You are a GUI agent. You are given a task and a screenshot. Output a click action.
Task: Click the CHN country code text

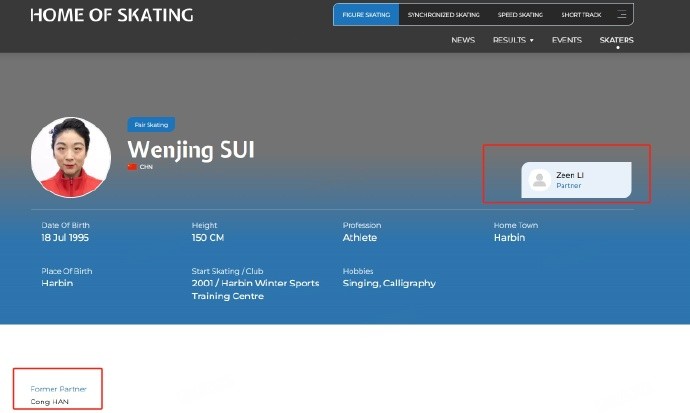pyautogui.click(x=146, y=167)
